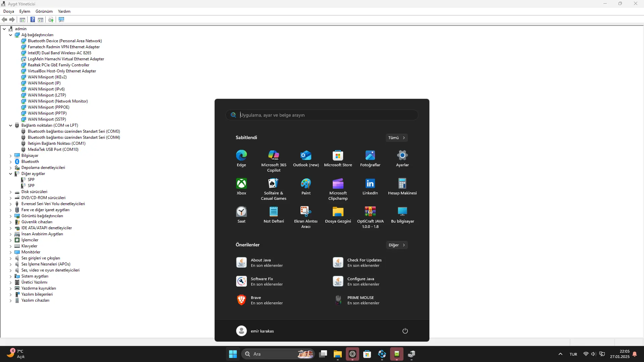Open Outlook (new) from Start menu
Image resolution: width=644 pixels, height=362 pixels.
pyautogui.click(x=306, y=159)
